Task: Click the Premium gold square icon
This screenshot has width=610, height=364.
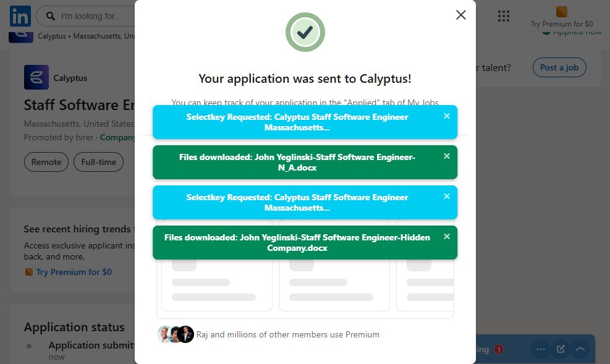Action: click(561, 12)
